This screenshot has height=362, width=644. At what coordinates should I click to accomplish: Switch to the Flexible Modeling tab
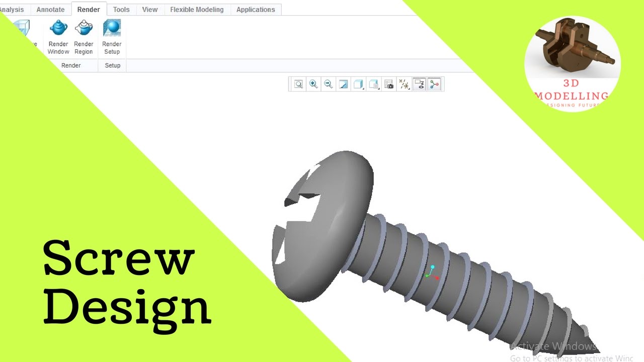tap(197, 10)
